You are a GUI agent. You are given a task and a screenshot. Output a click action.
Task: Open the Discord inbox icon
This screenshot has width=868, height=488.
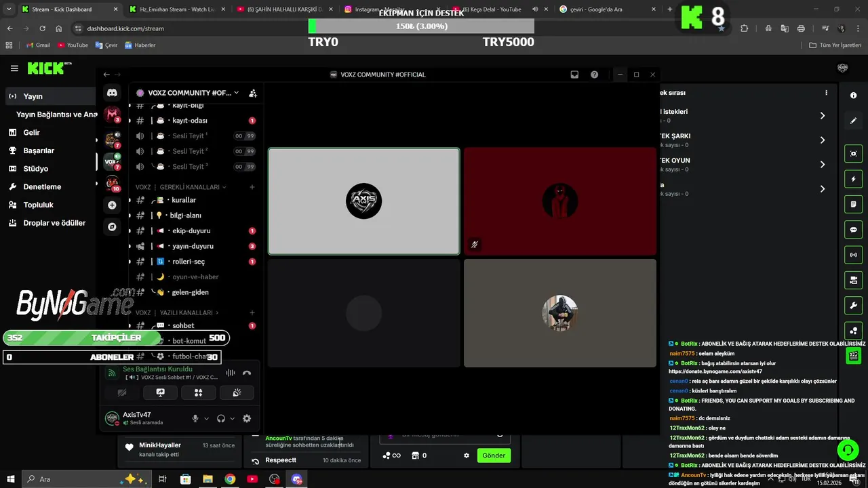point(574,75)
